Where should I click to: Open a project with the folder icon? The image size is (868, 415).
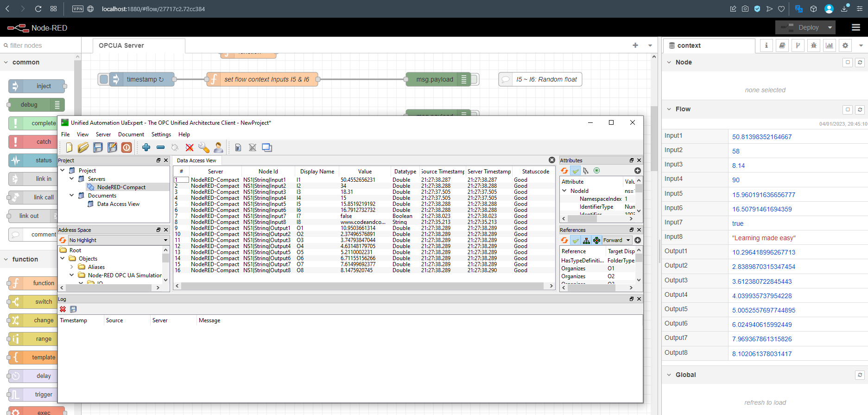point(83,147)
